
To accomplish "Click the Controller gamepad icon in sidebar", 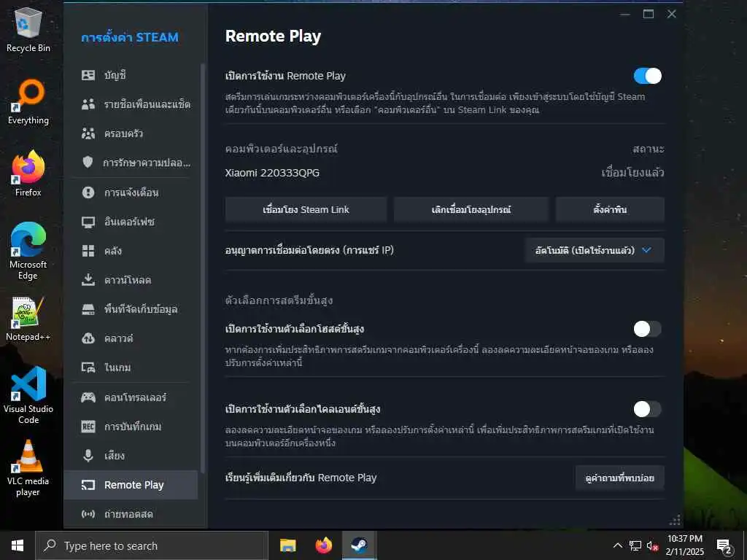I will click(88, 397).
